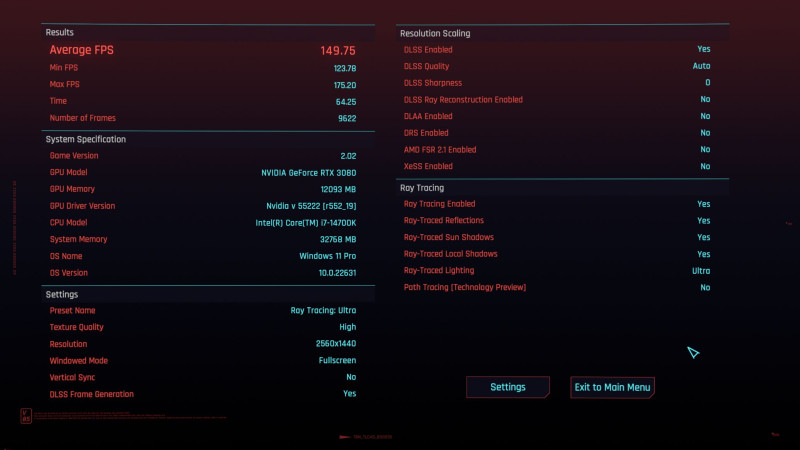This screenshot has height=450, width=800.
Task: Click DLSS Ray Reconstruction Enabled No value
Action: tap(705, 99)
